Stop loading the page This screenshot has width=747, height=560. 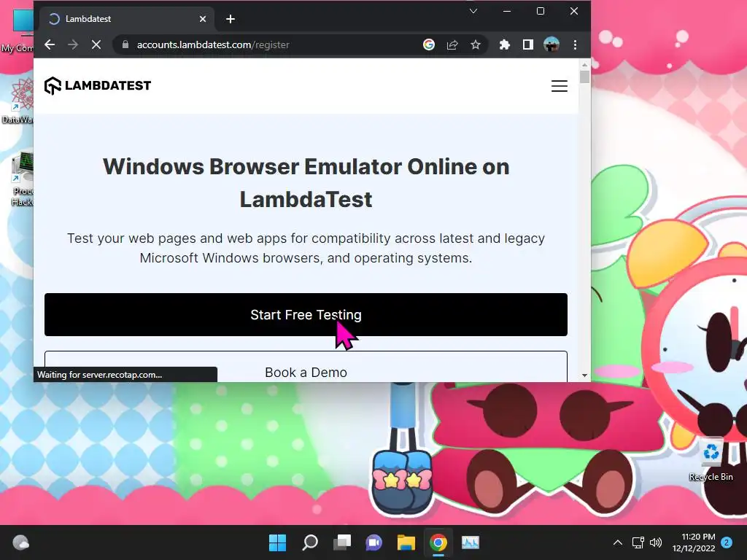pyautogui.click(x=96, y=44)
